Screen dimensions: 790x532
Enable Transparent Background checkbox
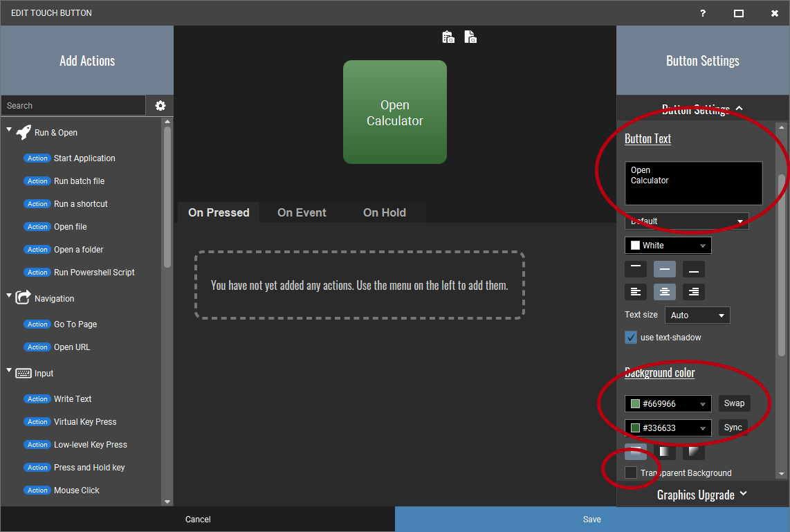631,473
